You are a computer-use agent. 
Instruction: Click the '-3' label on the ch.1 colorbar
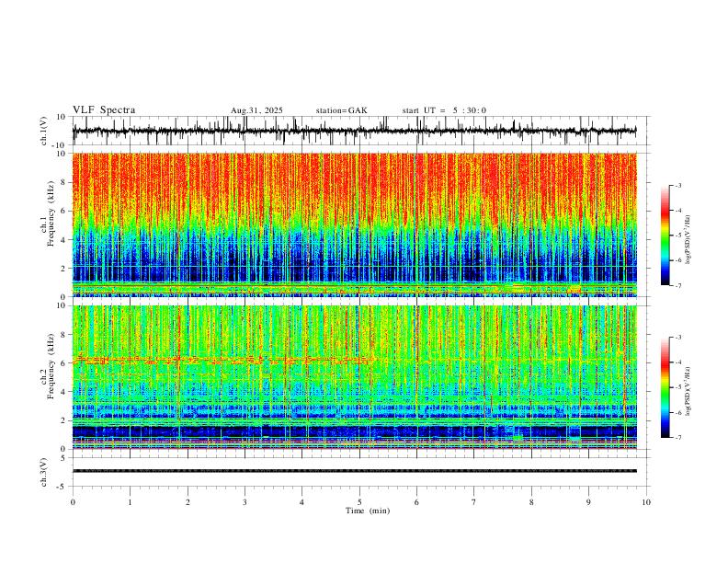click(x=678, y=185)
